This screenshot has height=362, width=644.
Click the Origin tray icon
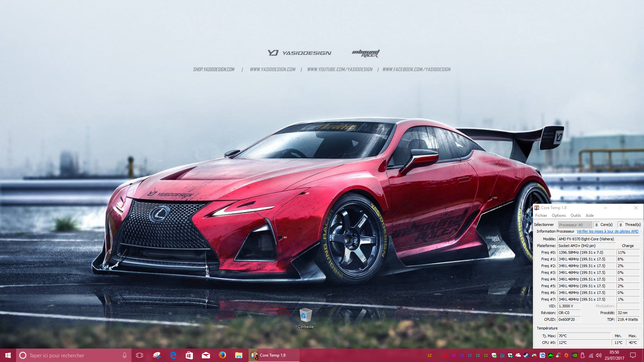tap(566, 355)
